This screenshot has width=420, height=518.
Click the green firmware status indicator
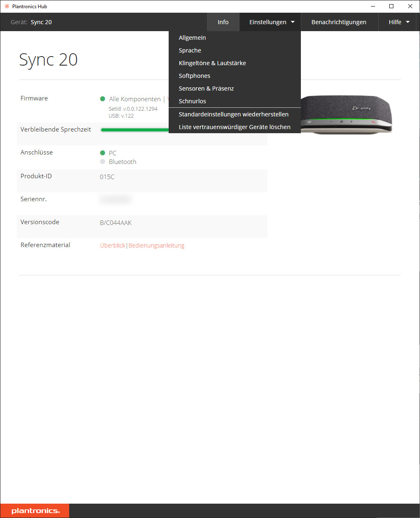click(103, 99)
